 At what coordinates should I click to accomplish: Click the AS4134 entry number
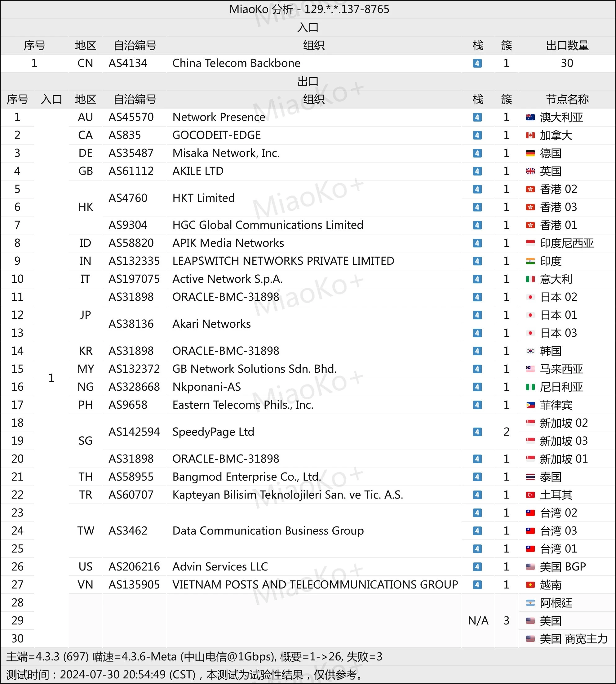pos(128,63)
